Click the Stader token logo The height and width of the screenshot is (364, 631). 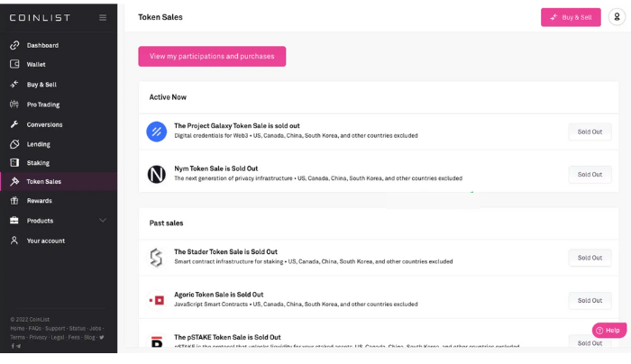pos(157,258)
